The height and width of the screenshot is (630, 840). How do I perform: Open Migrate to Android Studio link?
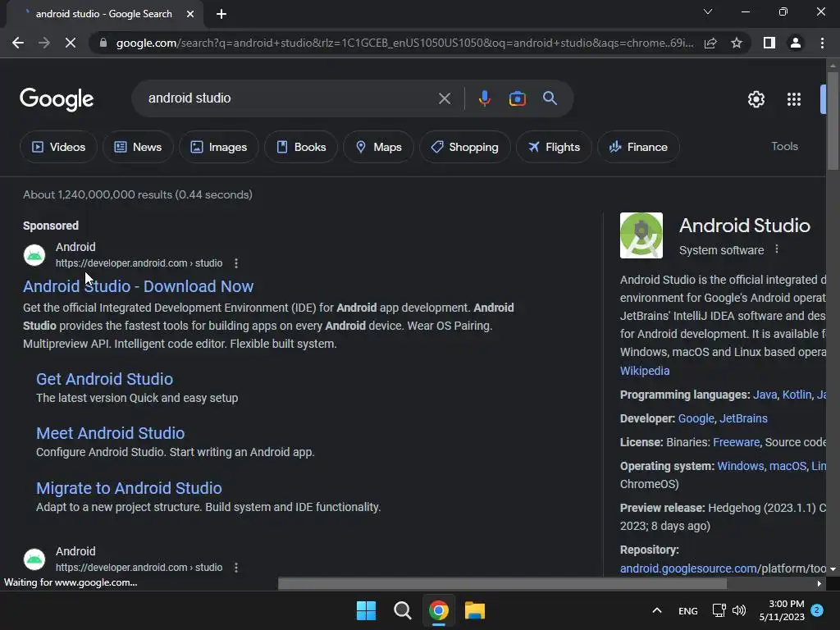(x=129, y=488)
